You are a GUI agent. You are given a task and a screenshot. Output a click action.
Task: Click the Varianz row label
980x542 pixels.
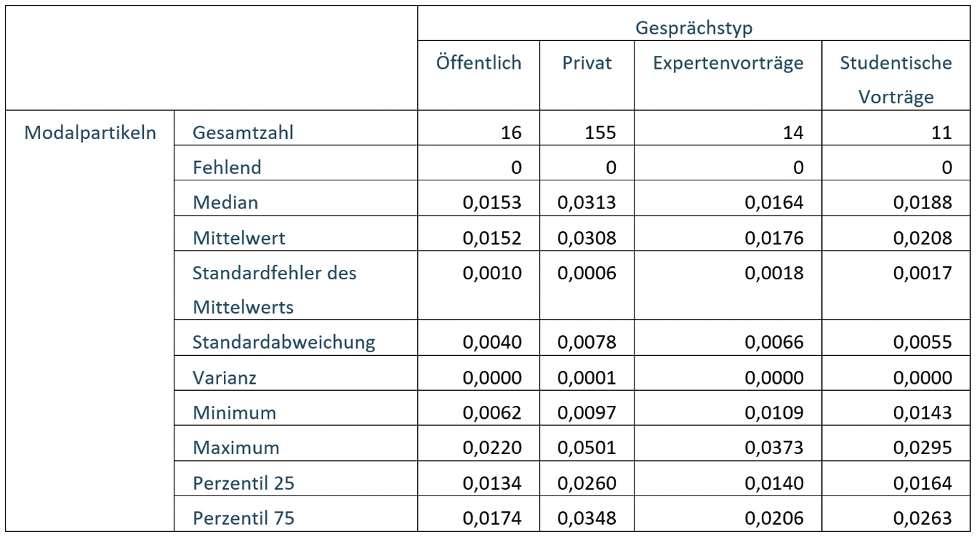(x=225, y=377)
